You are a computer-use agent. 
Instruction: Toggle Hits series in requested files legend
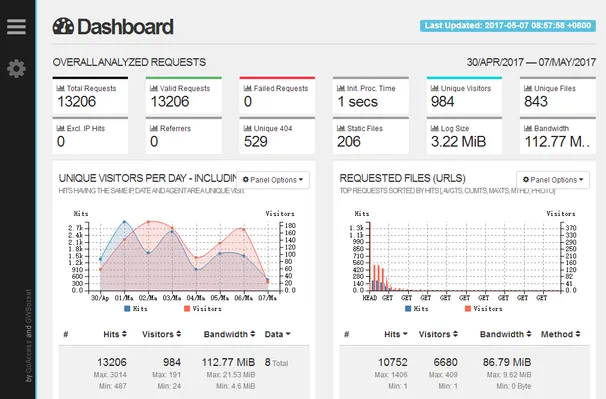(417, 309)
